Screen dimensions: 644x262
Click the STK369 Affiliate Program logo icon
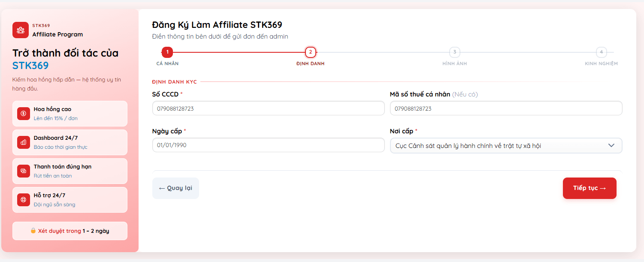(21, 30)
